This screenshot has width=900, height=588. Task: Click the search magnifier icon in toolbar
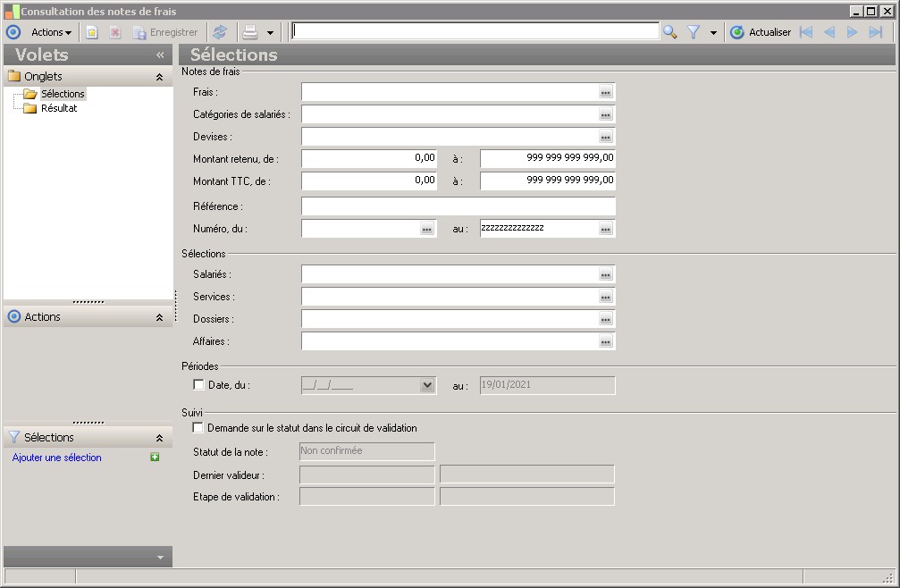point(669,32)
